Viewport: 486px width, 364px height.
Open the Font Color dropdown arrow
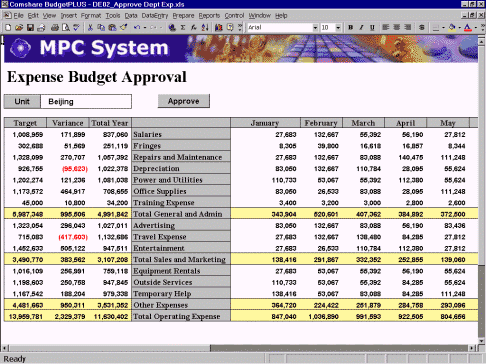point(476,28)
